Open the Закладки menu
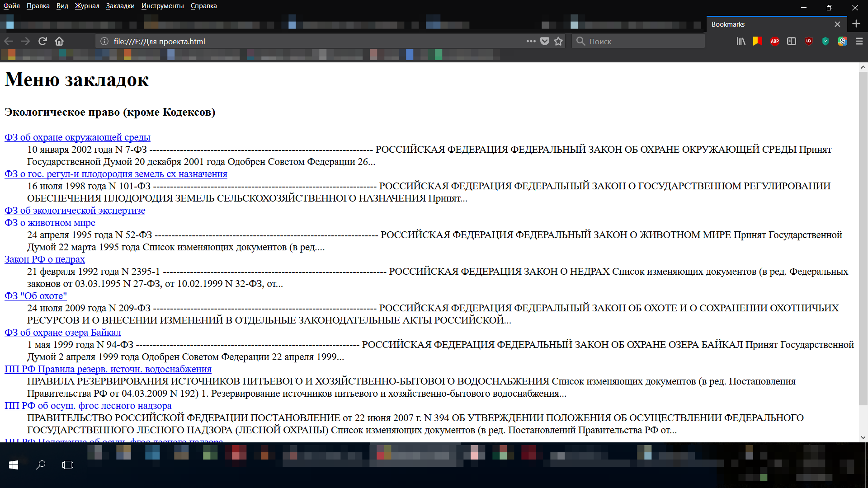Viewport: 868px width, 488px height. [x=120, y=6]
